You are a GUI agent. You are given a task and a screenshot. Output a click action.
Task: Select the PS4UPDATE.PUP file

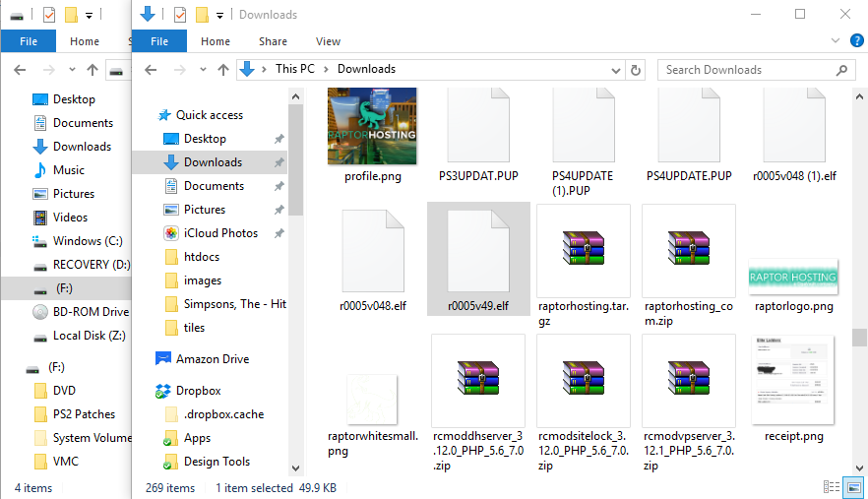click(689, 136)
